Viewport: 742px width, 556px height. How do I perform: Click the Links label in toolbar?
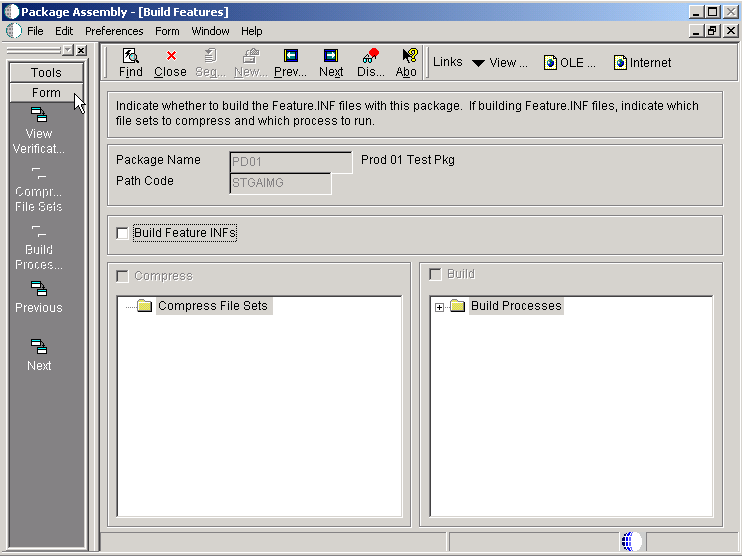coord(448,62)
